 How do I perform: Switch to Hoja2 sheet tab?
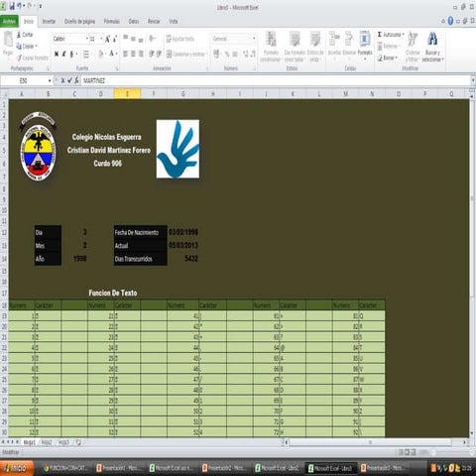tap(47, 442)
